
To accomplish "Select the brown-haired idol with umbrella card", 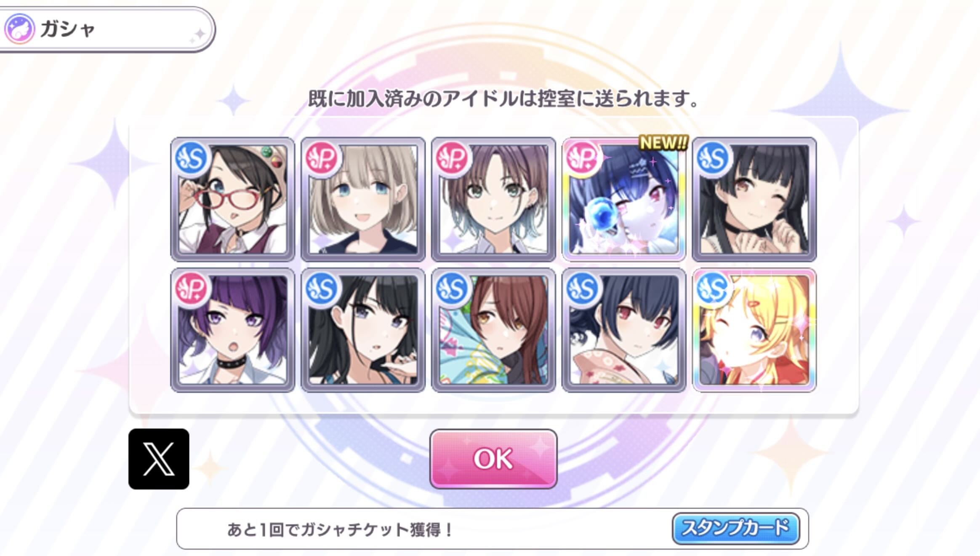I will click(x=493, y=330).
